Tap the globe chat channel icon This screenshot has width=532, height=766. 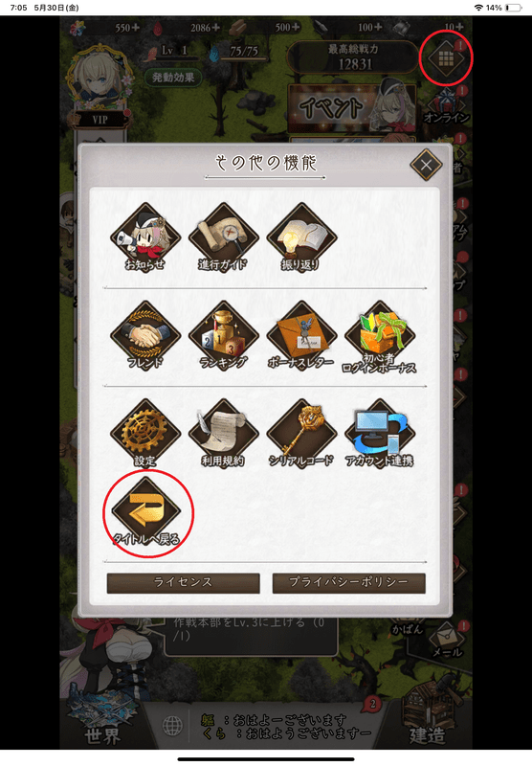172,726
